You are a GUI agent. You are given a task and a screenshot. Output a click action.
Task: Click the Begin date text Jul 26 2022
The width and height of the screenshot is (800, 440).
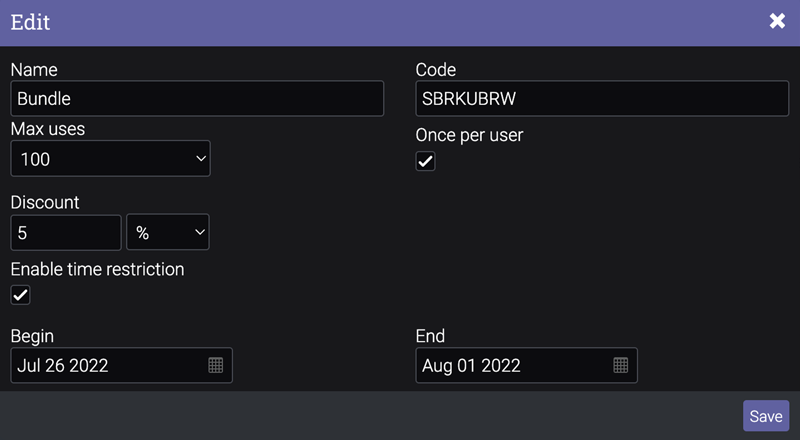pyautogui.click(x=63, y=365)
